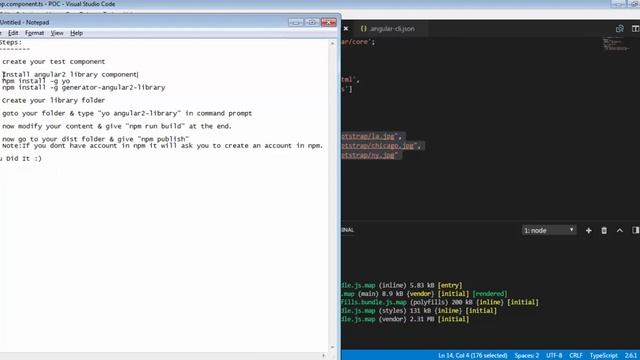Click the 'Install angular2 library component' line

pyautogui.click(x=70, y=74)
